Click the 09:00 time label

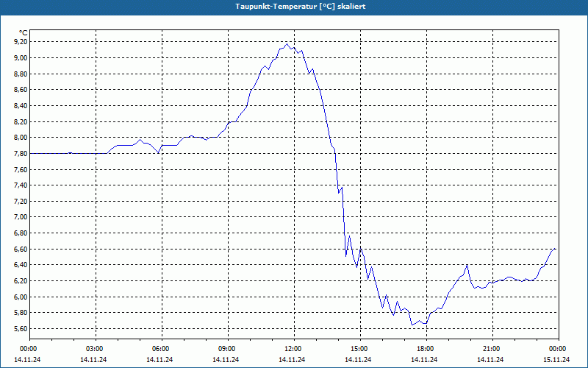tap(228, 349)
